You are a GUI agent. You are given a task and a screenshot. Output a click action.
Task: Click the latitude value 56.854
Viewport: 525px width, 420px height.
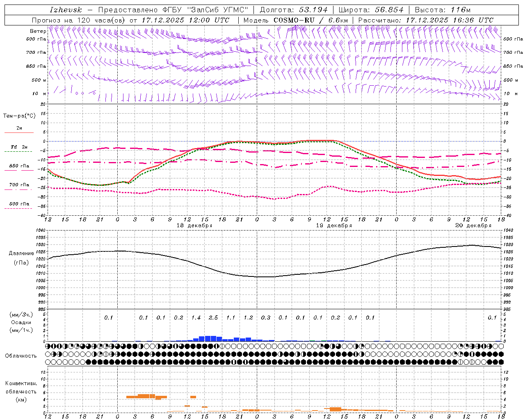click(x=389, y=10)
